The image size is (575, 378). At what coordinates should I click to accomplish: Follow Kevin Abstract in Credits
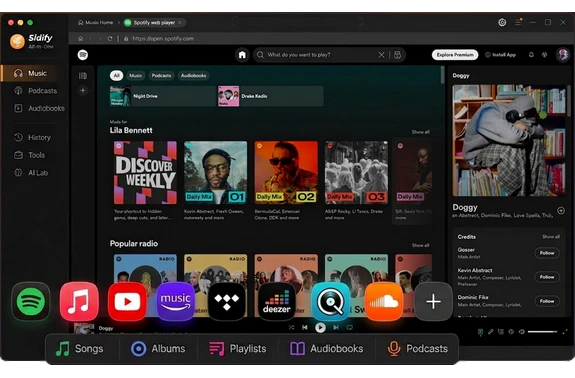pos(547,277)
